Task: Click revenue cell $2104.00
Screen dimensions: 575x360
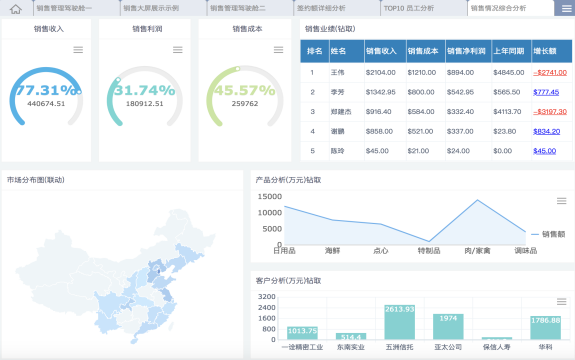Action: 381,73
